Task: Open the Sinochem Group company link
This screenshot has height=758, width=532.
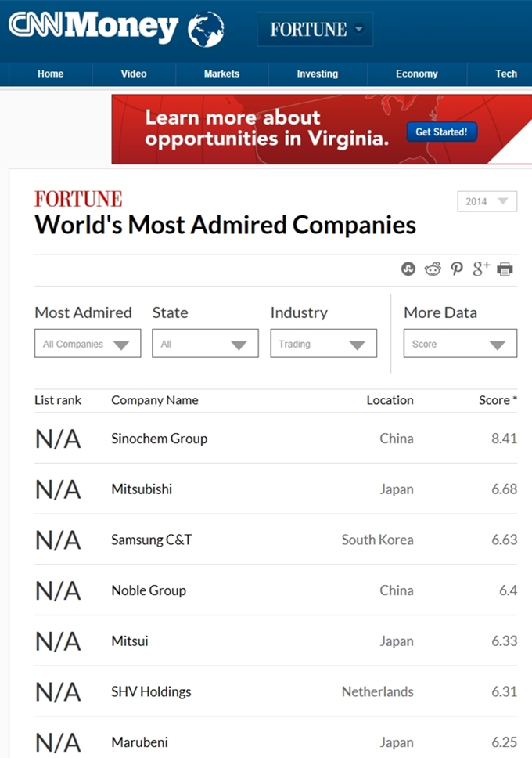Action: [x=159, y=439]
